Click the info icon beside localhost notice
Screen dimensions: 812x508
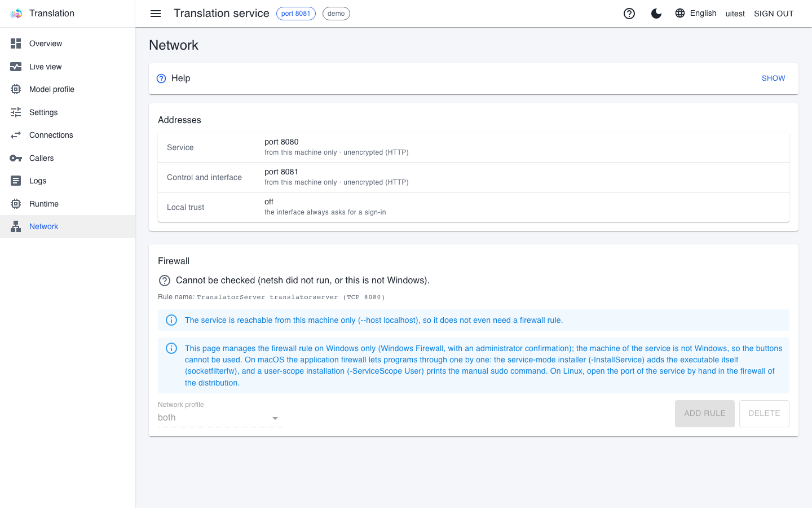pos(171,320)
